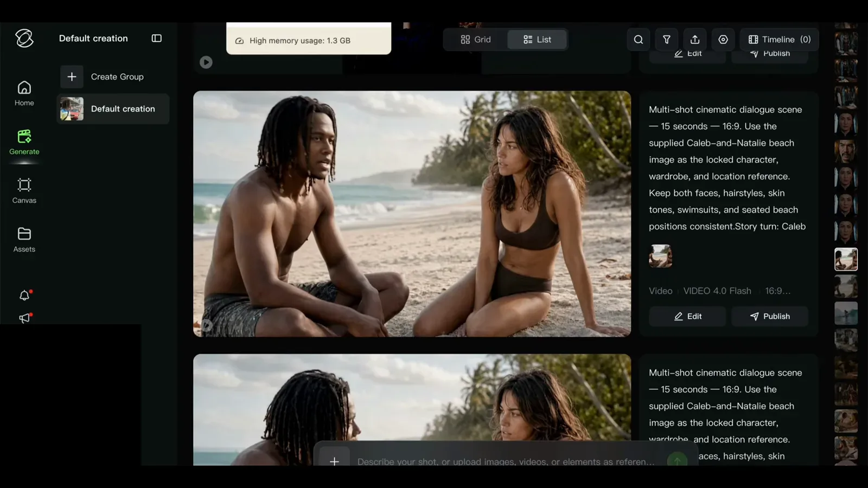Click the plus button in the prompt bar

[334, 461]
